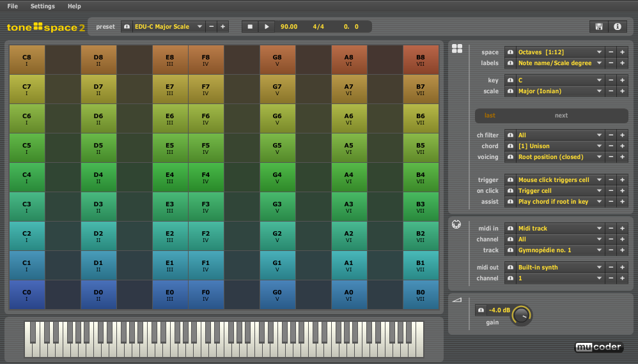The height and width of the screenshot is (364, 638).
Task: Open the chord dropdown [1] Unison
Action: pos(560,146)
